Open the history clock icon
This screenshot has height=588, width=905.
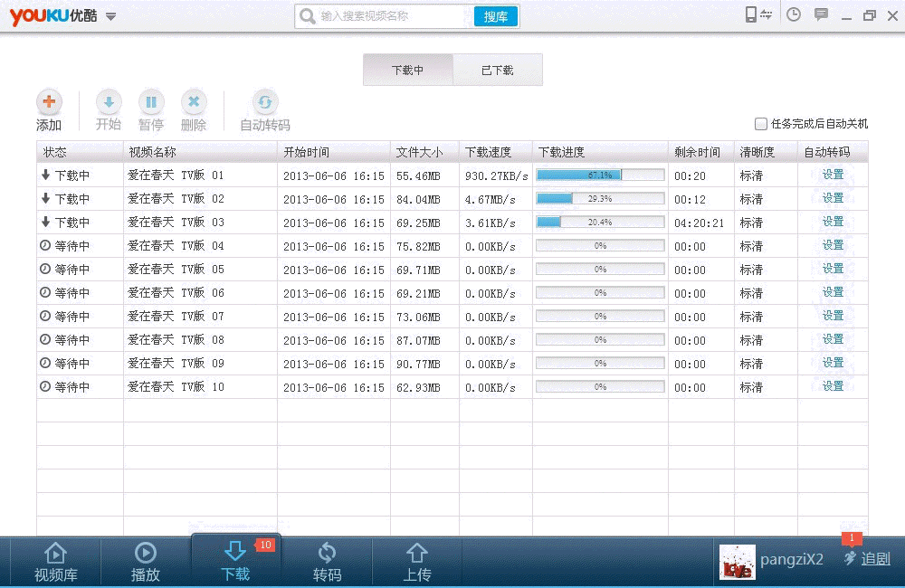[x=794, y=14]
